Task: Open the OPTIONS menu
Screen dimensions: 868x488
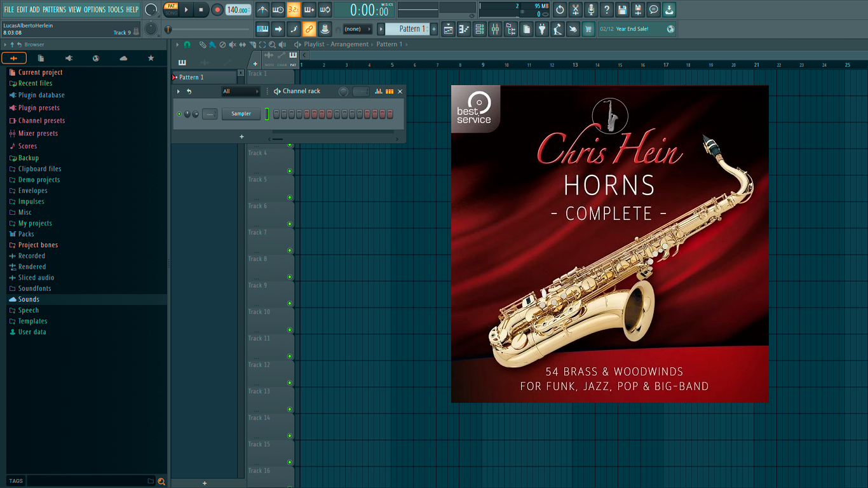Action: [95, 10]
